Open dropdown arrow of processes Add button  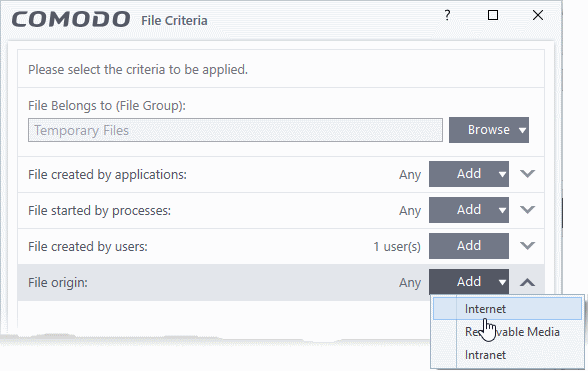point(502,210)
